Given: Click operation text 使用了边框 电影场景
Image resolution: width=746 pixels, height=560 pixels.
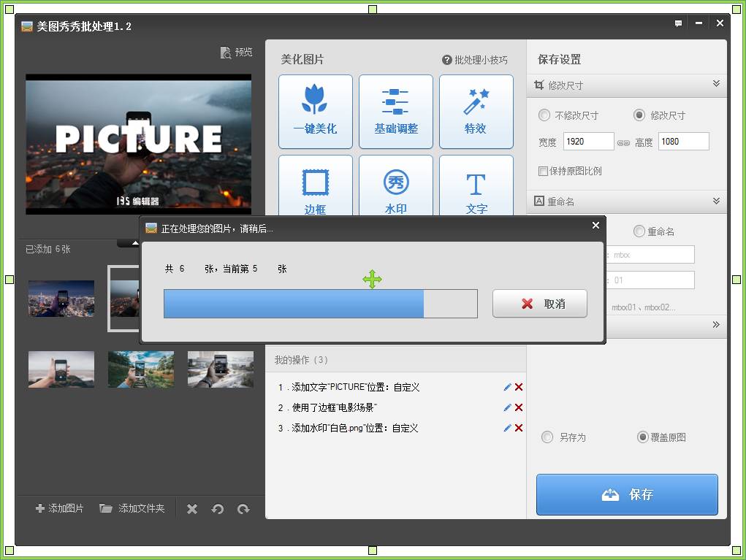Looking at the screenshot, I should [334, 408].
